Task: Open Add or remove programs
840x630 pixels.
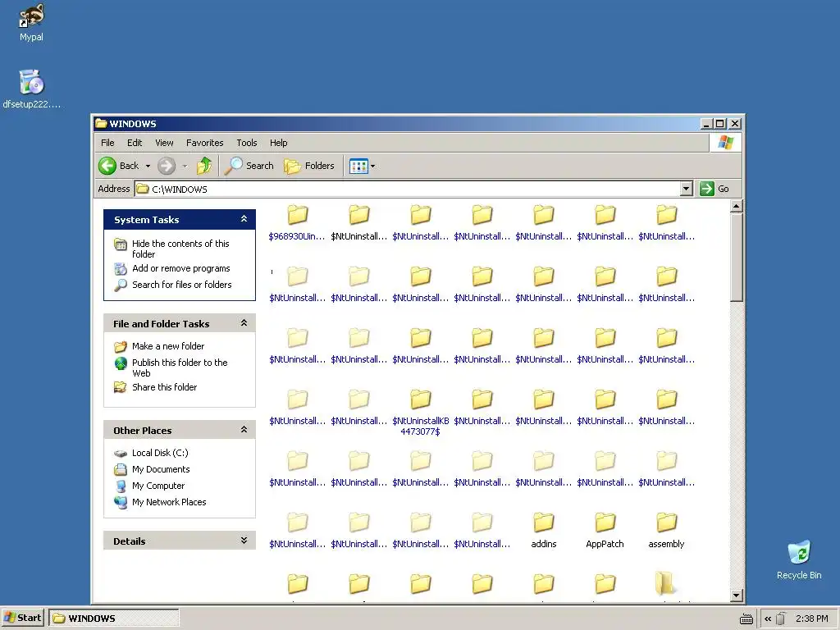Action: (181, 268)
